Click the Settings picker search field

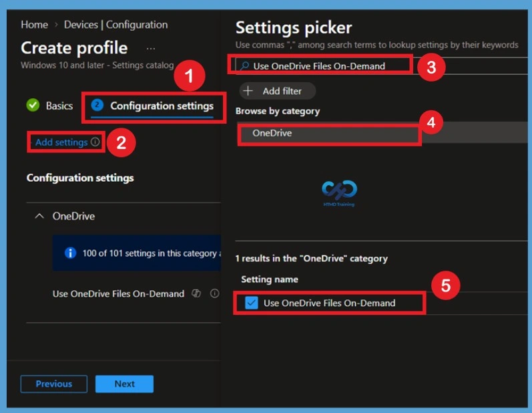coord(382,65)
